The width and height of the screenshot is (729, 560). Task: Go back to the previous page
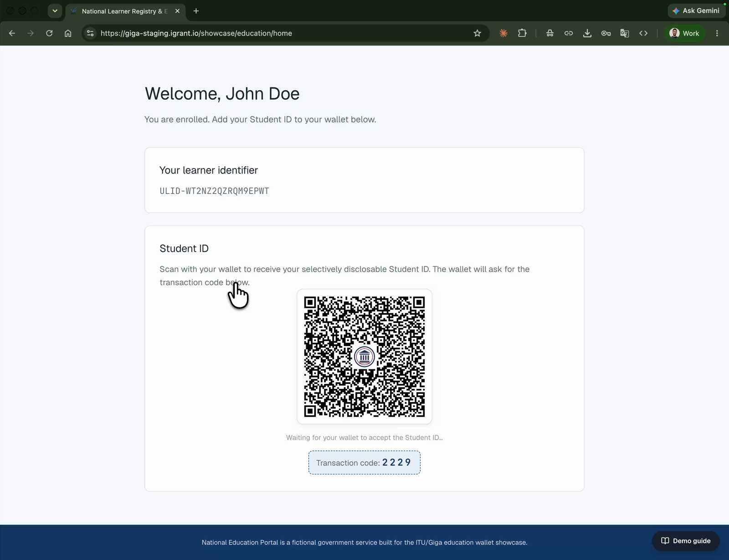point(12,33)
